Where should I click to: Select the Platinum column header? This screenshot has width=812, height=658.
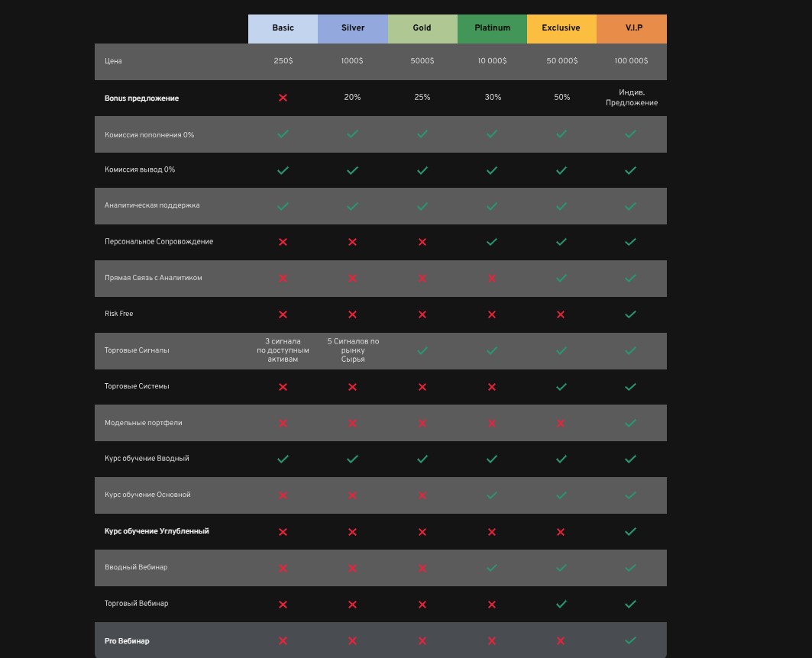tap(492, 28)
